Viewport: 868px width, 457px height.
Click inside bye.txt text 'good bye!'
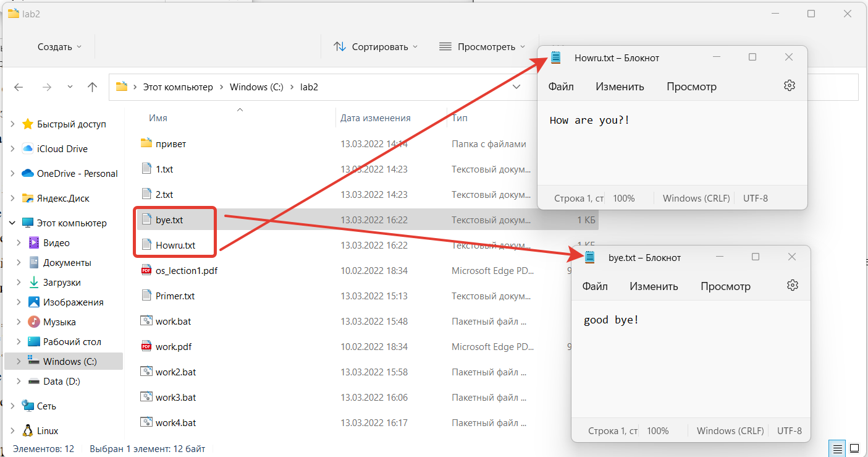[x=612, y=320]
